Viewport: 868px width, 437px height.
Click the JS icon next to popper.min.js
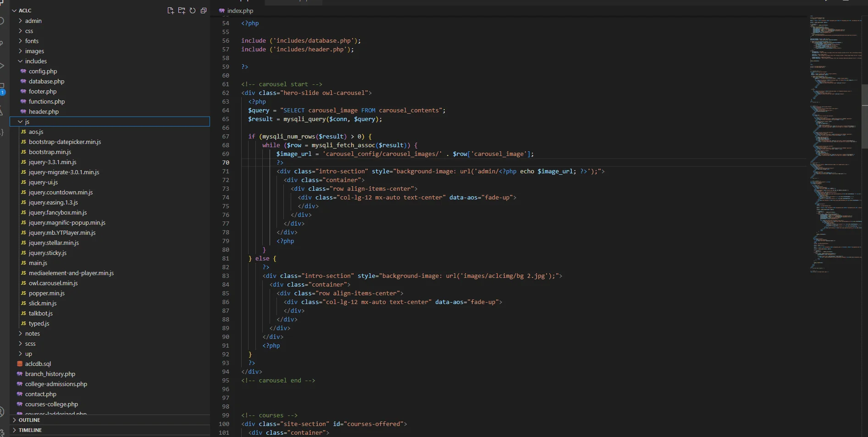[23, 293]
